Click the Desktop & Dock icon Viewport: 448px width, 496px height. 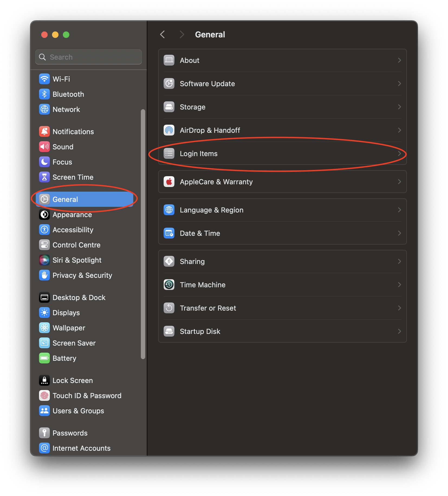(x=44, y=297)
